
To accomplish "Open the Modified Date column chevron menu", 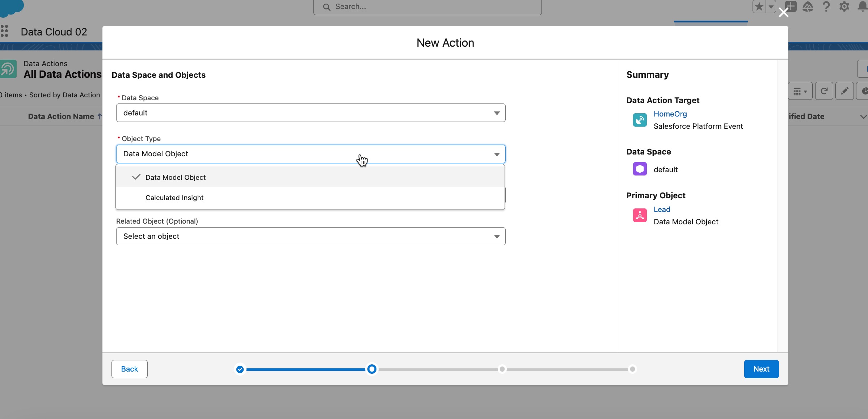I will coord(863,117).
